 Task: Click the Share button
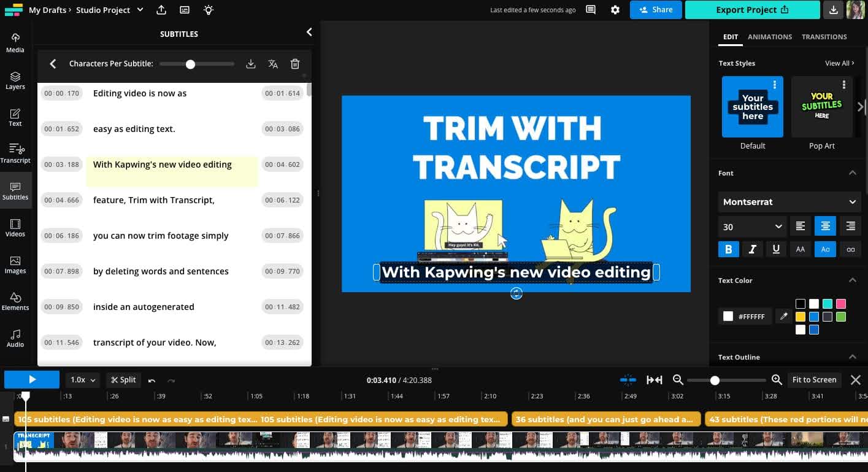coord(655,10)
